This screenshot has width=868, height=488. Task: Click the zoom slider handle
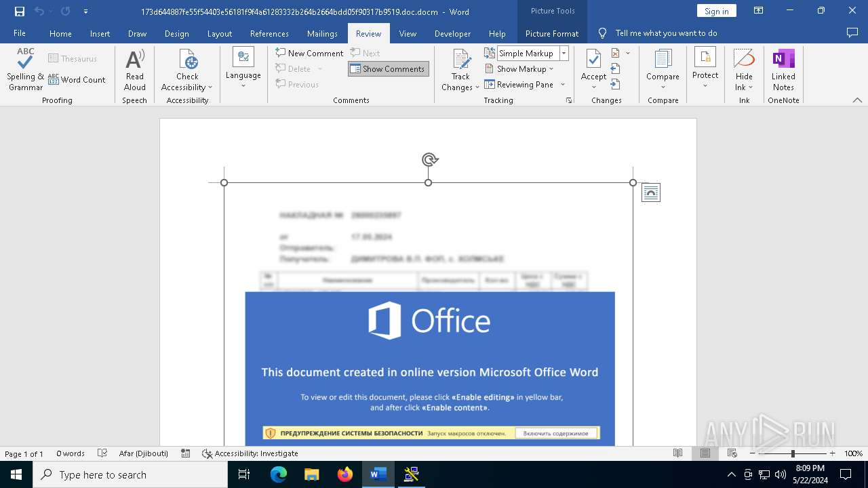[793, 453]
